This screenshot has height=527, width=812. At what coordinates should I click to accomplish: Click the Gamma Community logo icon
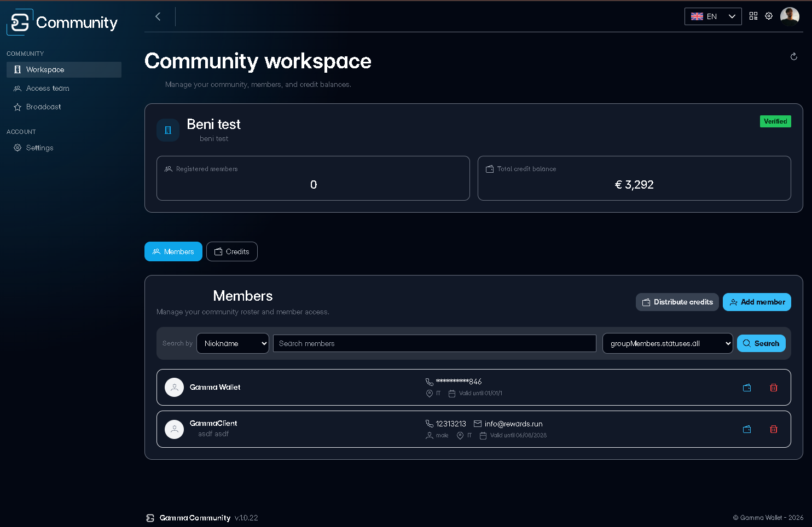coord(20,22)
